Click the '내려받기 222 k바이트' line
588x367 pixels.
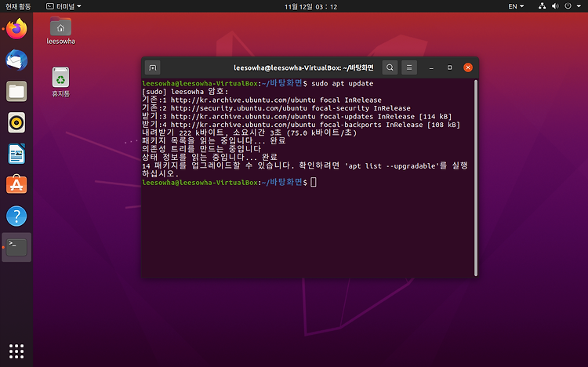249,133
